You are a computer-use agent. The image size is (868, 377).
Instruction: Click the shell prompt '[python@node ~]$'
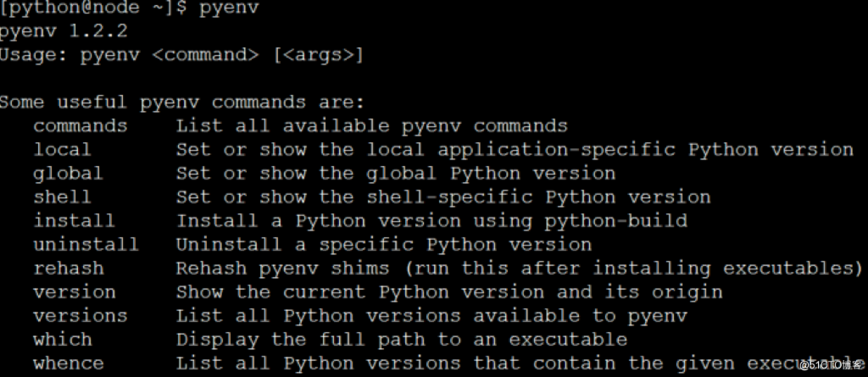[x=93, y=8]
